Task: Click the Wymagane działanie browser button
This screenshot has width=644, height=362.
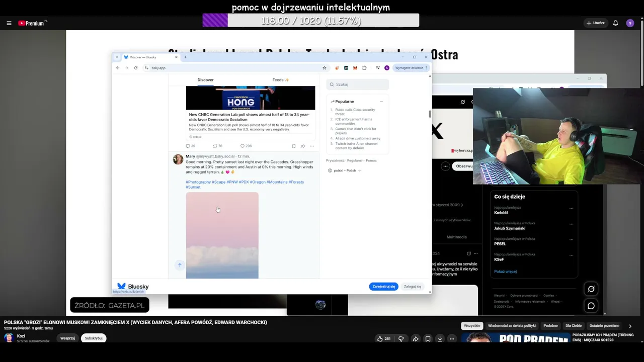Action: [411, 68]
